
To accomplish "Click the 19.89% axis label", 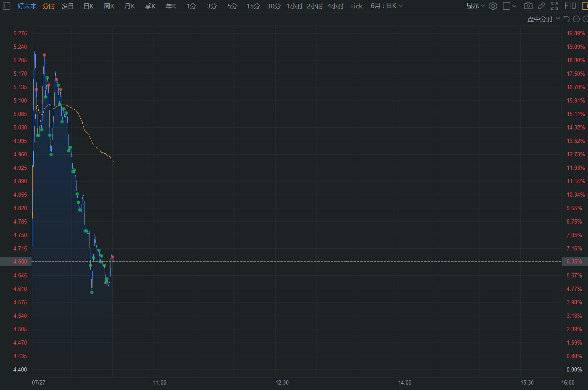I will [576, 33].
